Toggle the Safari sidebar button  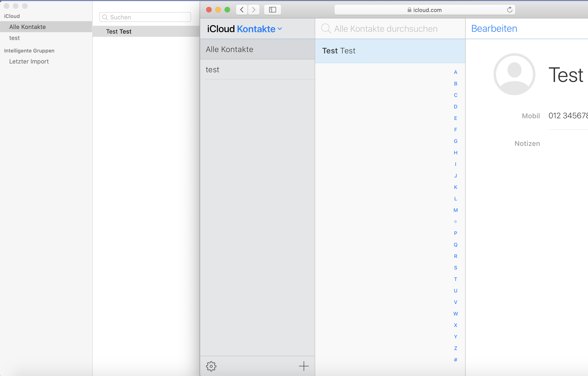click(x=272, y=10)
